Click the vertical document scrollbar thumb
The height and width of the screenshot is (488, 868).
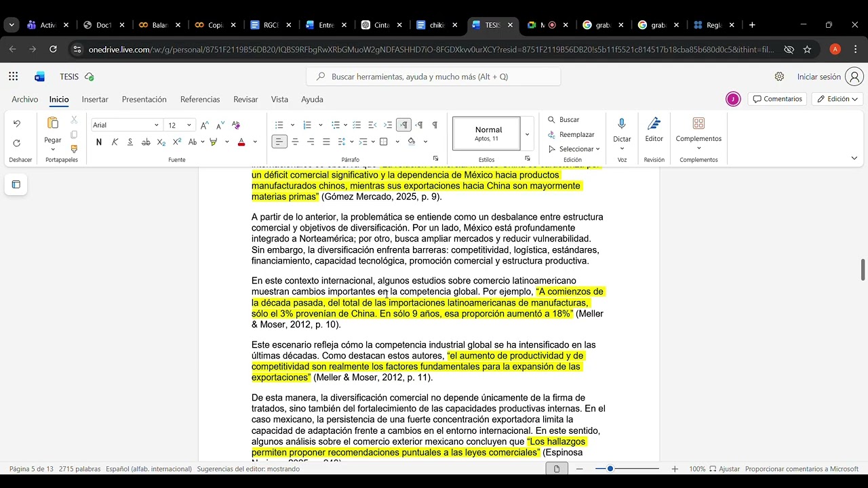click(x=863, y=269)
